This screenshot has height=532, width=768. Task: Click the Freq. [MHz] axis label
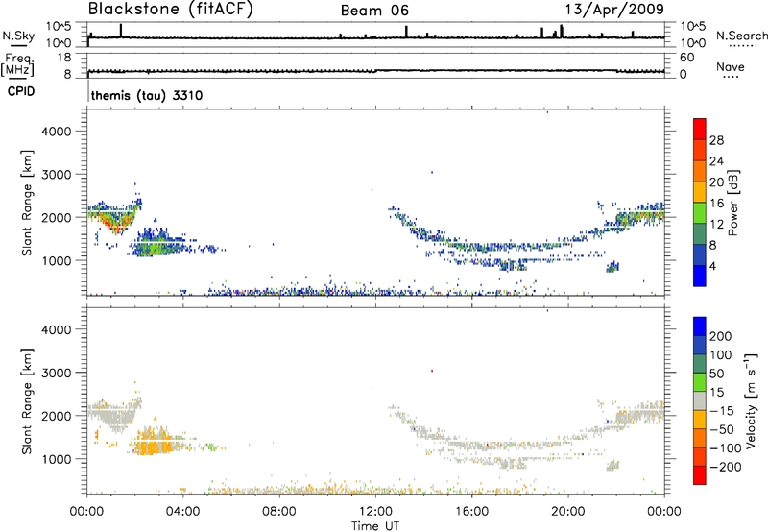tap(17, 64)
